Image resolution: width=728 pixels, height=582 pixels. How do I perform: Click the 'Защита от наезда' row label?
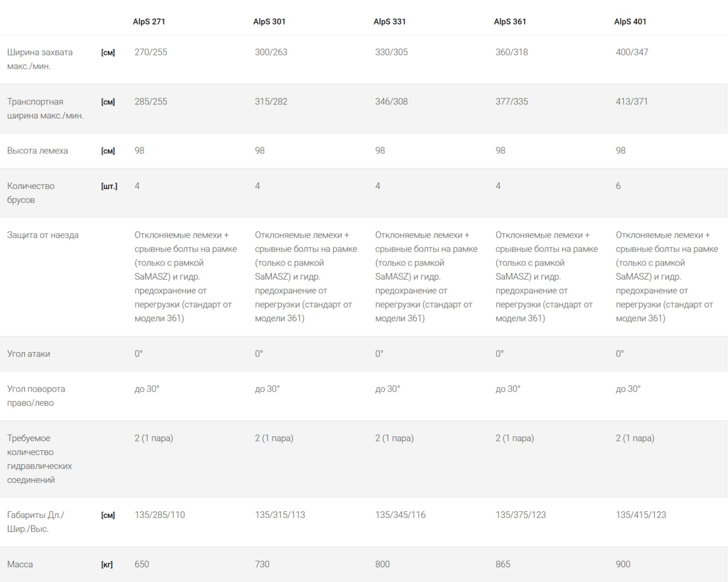(x=42, y=235)
